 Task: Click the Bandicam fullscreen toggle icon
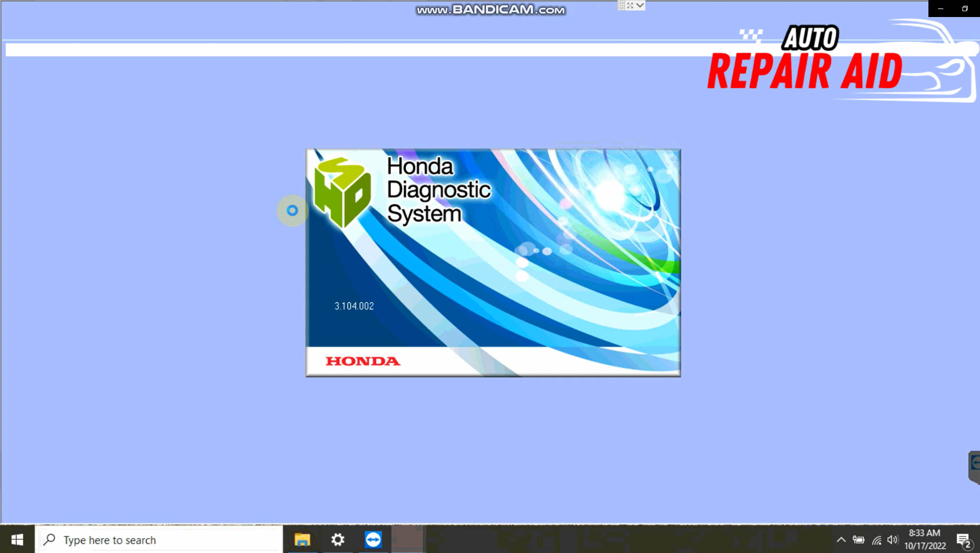coord(630,5)
